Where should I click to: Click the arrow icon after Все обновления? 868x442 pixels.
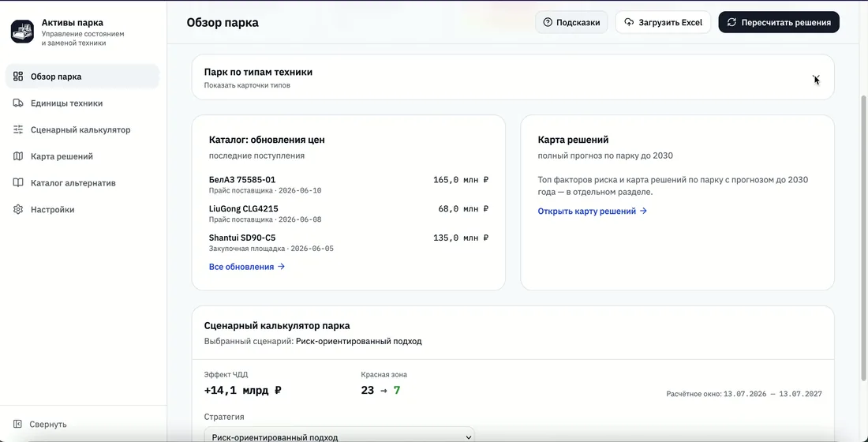click(281, 267)
